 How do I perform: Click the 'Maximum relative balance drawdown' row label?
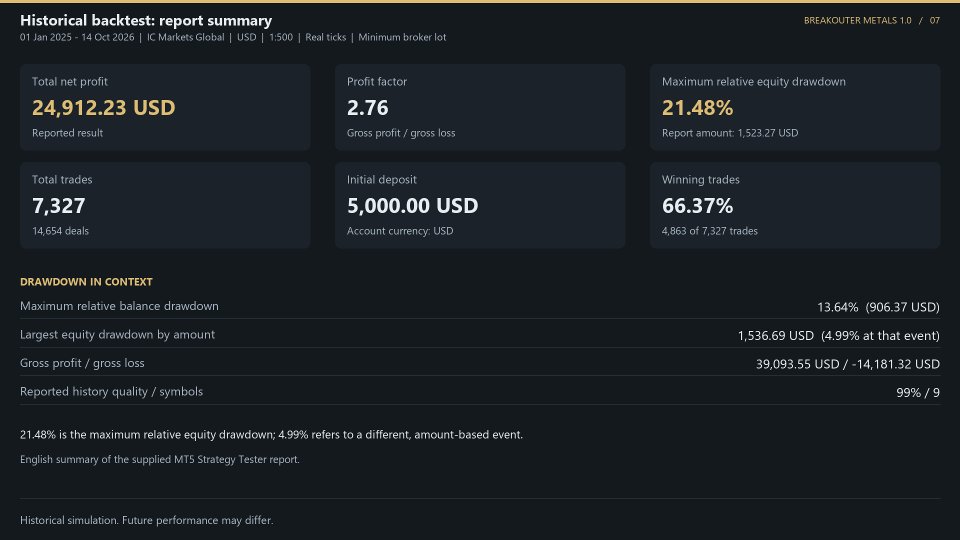pos(119,306)
